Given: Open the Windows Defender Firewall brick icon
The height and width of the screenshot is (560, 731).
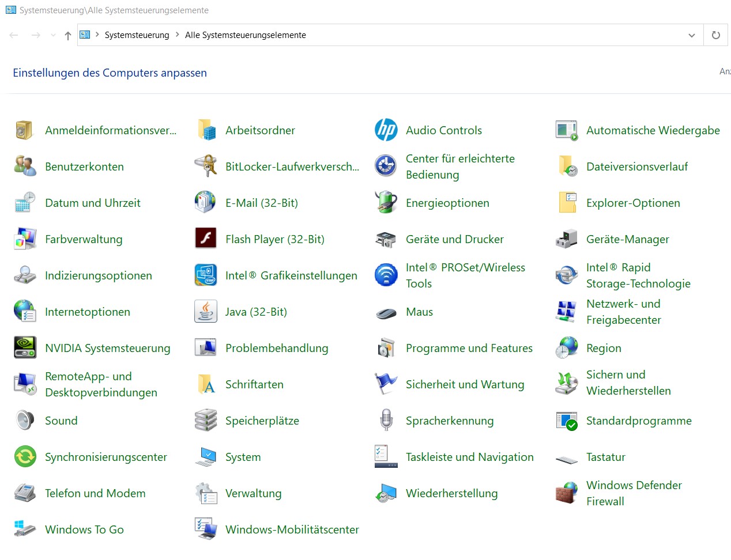Looking at the screenshot, I should click(x=567, y=493).
